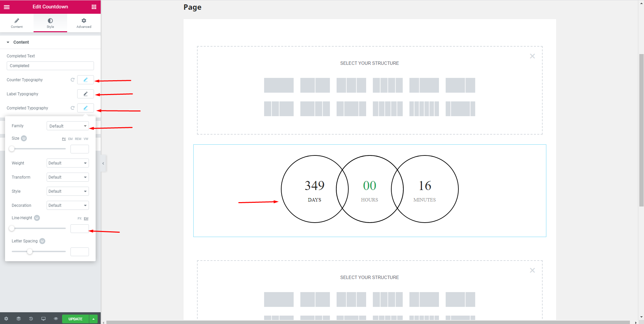This screenshot has width=644, height=324.
Task: Open the Decoration dropdown
Action: [x=68, y=205]
